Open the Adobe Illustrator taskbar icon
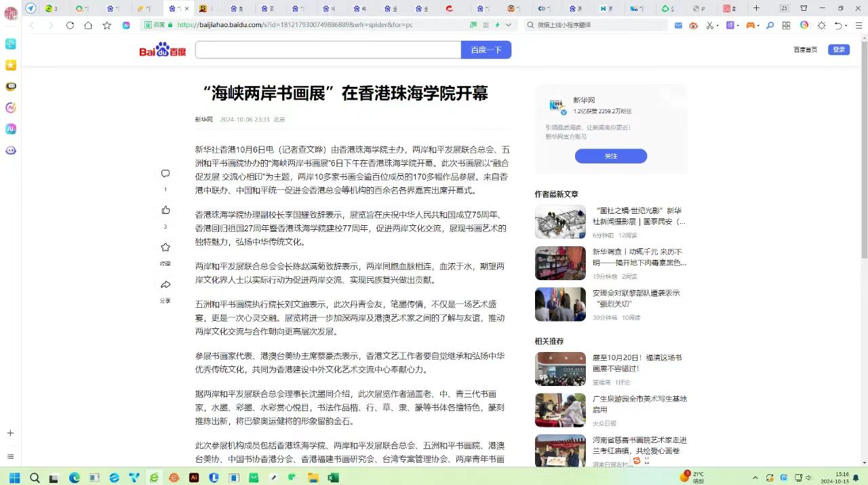 point(194,478)
